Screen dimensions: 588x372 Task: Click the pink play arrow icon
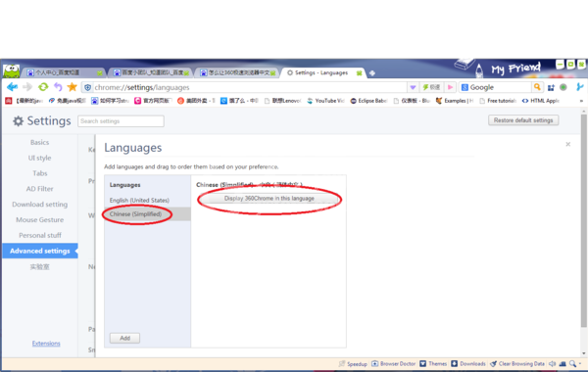tap(451, 87)
